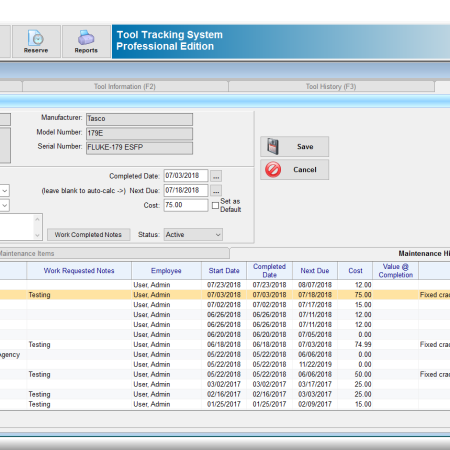Expand the partially visible upper left dropdown
450x450 pixels.
pyautogui.click(x=5, y=191)
